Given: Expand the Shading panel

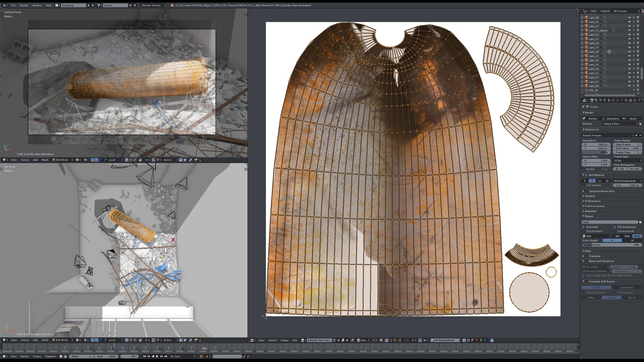Looking at the screenshot, I should coord(590,196).
